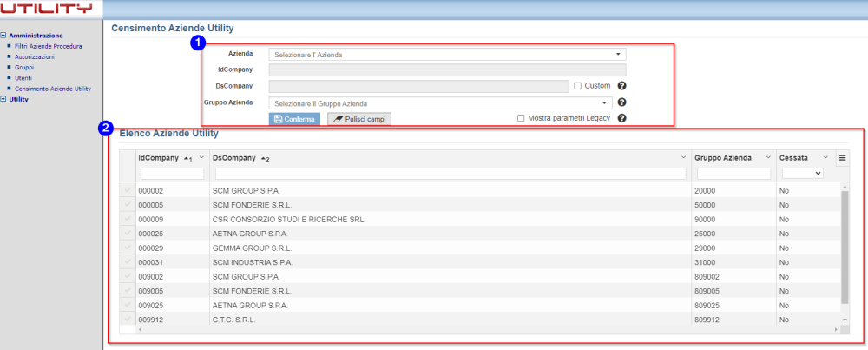Open Filtri Aziende Procedura menu item
This screenshot has width=868, height=350.
pos(49,46)
